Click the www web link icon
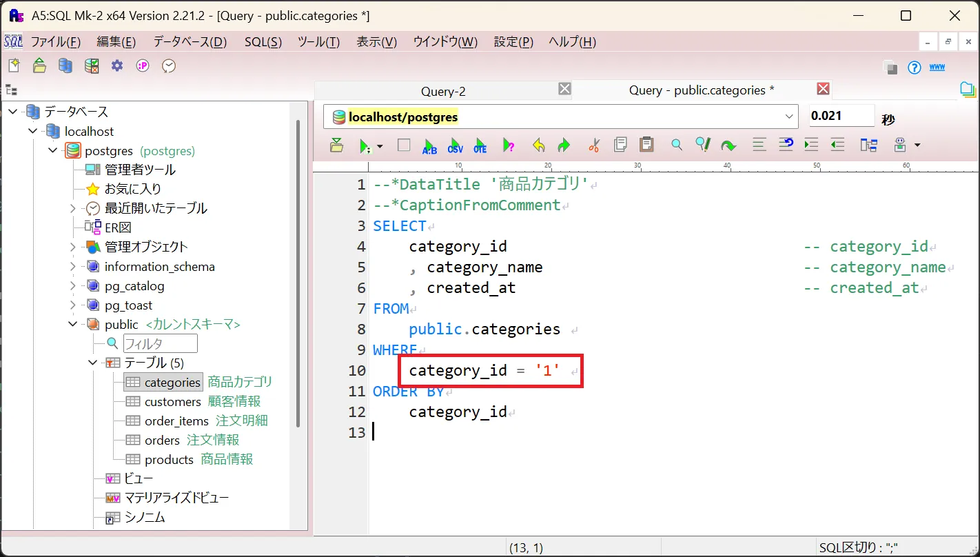Image resolution: width=980 pixels, height=557 pixels. pos(937,68)
